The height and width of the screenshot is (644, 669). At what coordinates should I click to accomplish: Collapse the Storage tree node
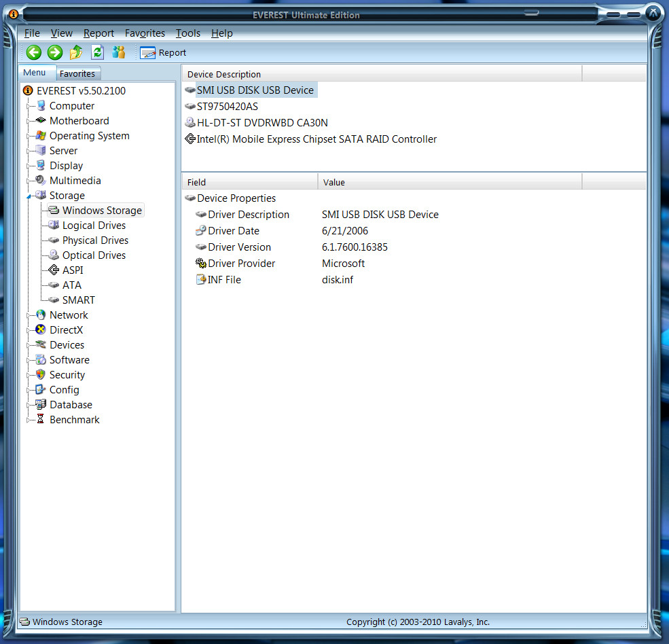[29, 196]
